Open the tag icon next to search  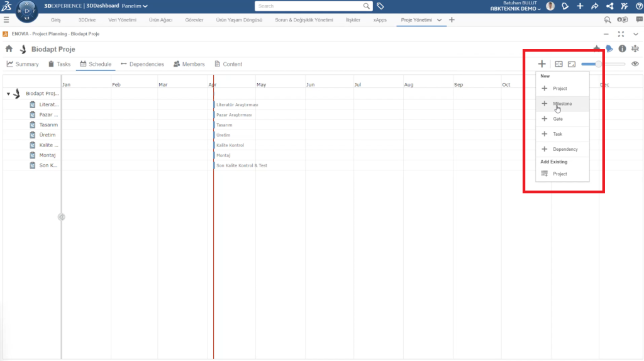(x=380, y=6)
